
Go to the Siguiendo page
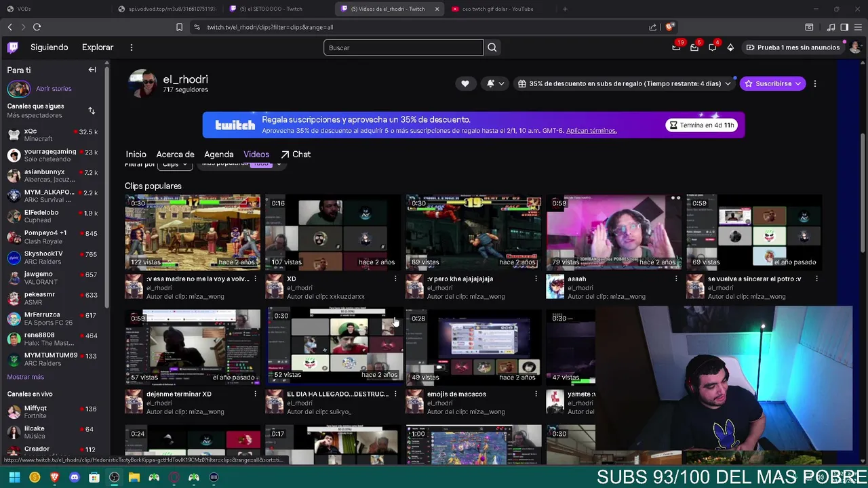50,47
